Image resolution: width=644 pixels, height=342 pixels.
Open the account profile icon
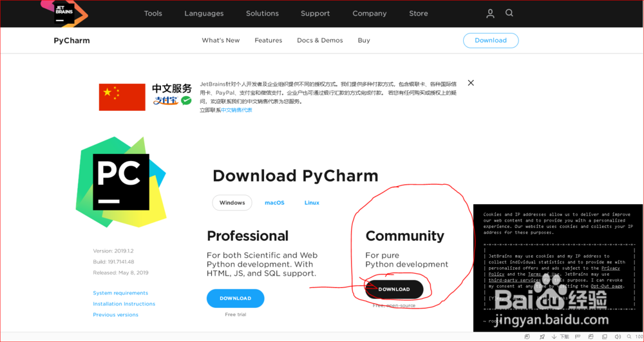click(x=490, y=14)
